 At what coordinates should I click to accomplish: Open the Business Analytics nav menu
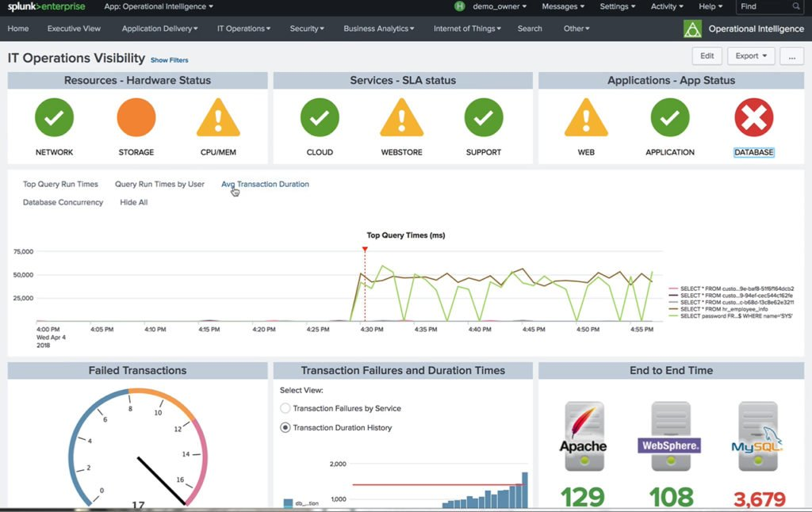pyautogui.click(x=378, y=29)
